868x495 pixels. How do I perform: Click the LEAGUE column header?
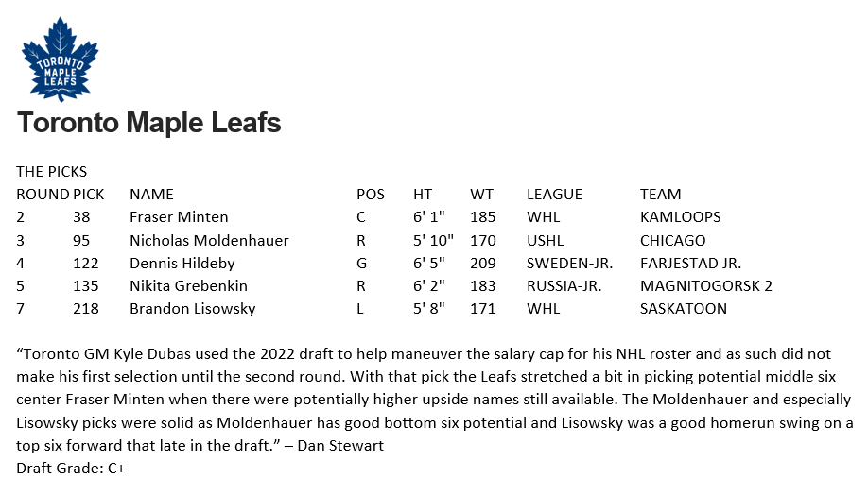pos(554,195)
